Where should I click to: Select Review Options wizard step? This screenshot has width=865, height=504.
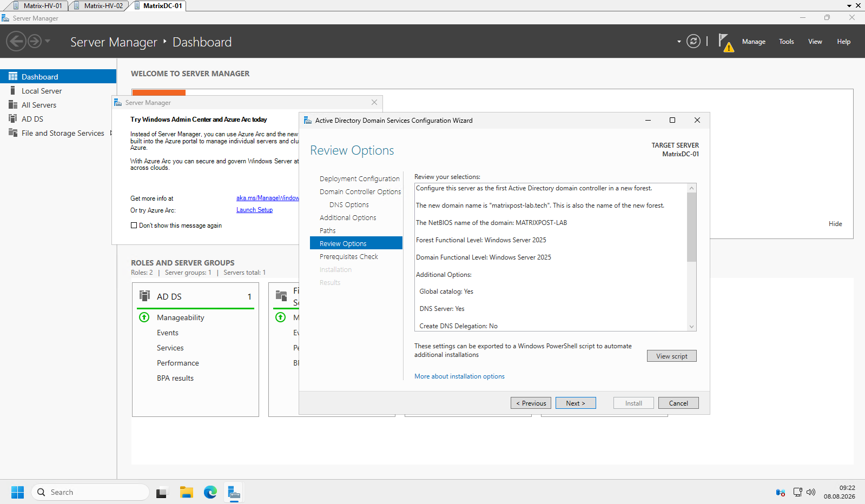[356, 243]
